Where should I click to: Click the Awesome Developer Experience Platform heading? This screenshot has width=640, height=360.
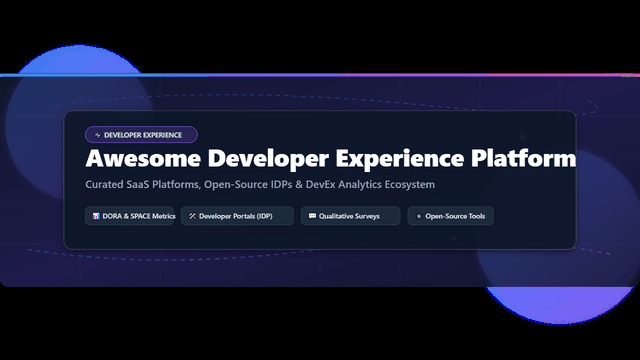click(331, 158)
